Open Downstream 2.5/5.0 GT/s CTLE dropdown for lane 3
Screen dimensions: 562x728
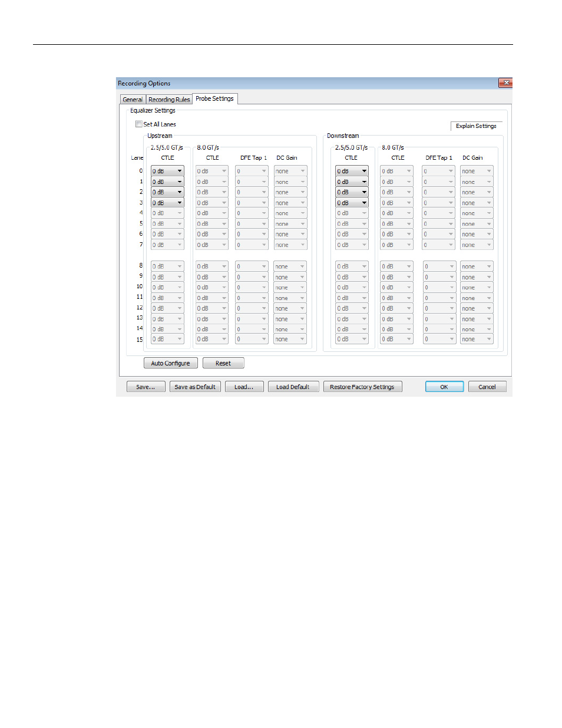click(x=352, y=203)
